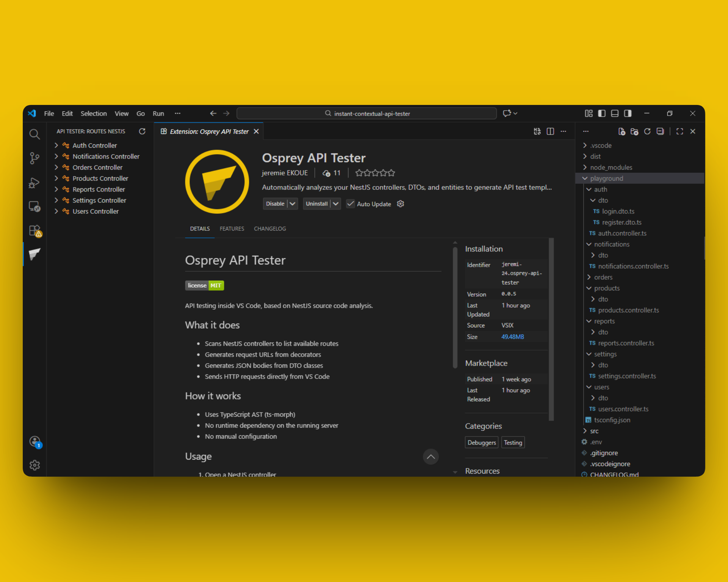This screenshot has width=728, height=582.
Task: Disable Auto Update for Osprey API Tester
Action: pyautogui.click(x=350, y=204)
